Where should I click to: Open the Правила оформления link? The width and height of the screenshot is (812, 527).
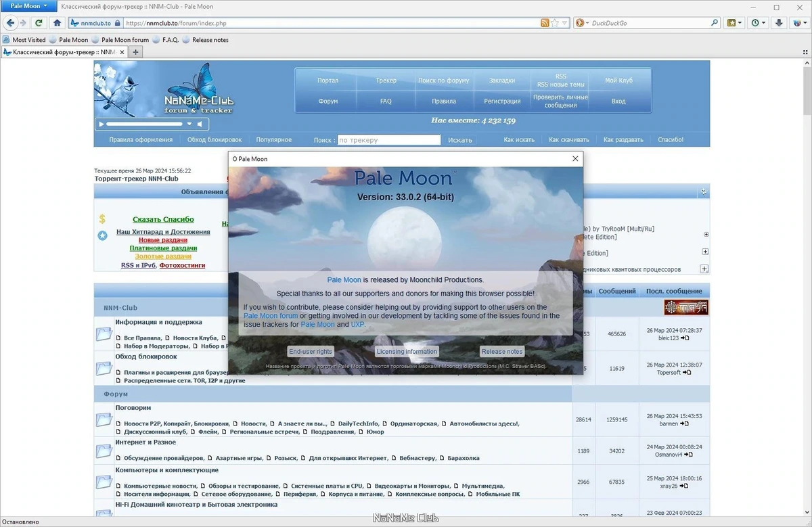point(141,140)
